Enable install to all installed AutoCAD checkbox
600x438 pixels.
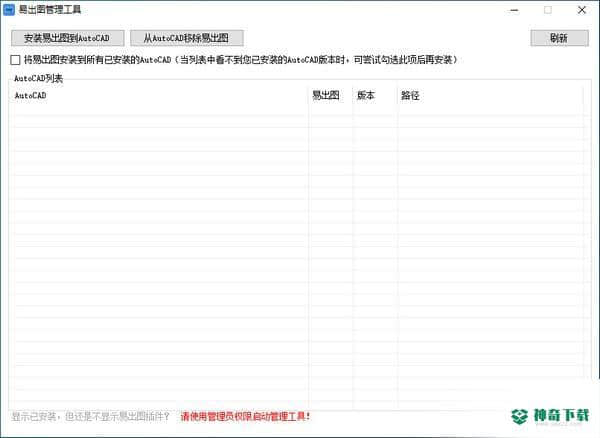[x=16, y=60]
